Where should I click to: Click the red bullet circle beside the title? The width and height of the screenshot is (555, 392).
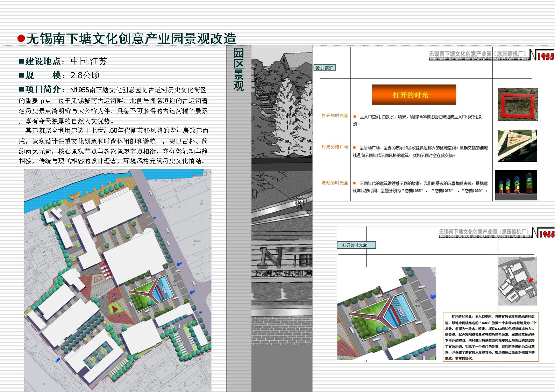21,38
